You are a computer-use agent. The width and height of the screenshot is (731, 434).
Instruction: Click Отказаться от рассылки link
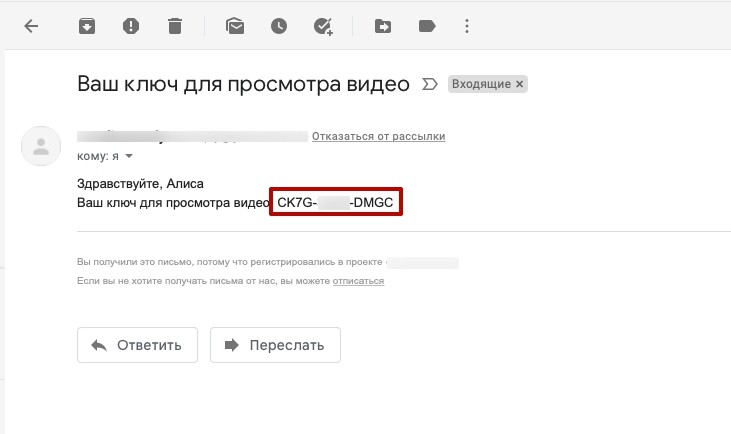point(378,136)
